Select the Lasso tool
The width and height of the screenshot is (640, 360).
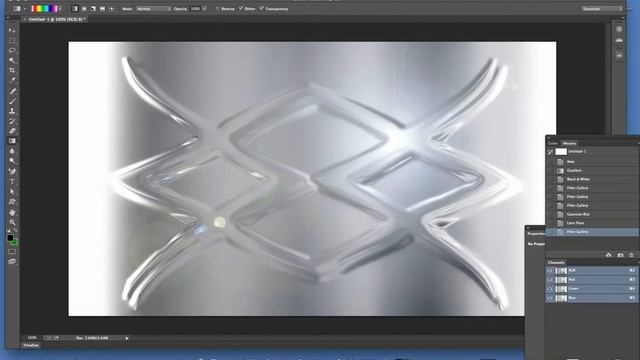pyautogui.click(x=12, y=51)
